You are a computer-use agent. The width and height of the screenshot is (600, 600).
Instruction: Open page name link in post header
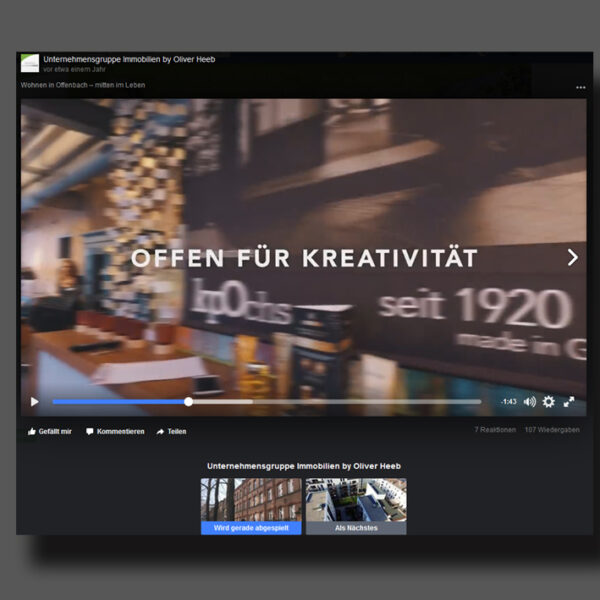click(129, 59)
